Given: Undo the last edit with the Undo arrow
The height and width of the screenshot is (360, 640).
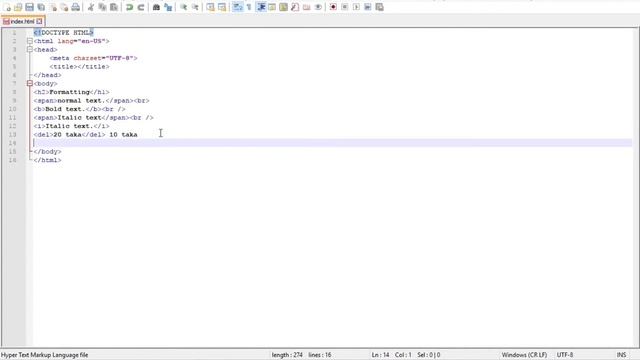Looking at the screenshot, I should coord(129,7).
